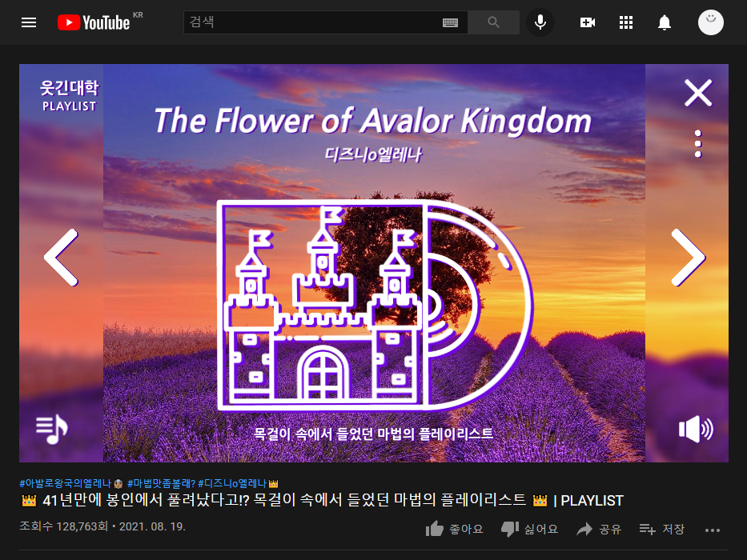The width and height of the screenshot is (747, 560).
Task: Open the YouTube apps grid
Action: 625,22
